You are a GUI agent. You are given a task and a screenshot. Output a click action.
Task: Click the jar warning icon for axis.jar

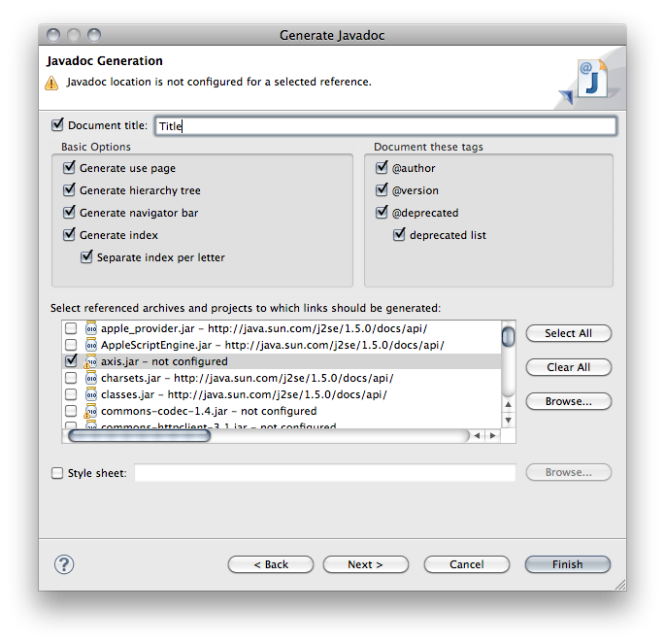click(90, 361)
